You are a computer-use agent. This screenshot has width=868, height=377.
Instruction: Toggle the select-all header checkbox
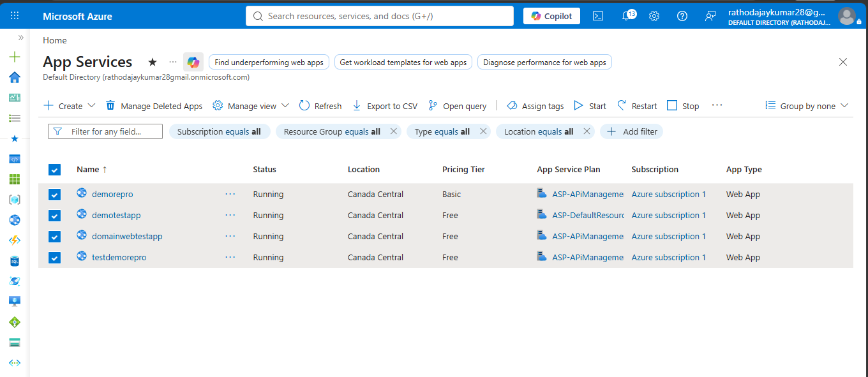(54, 170)
